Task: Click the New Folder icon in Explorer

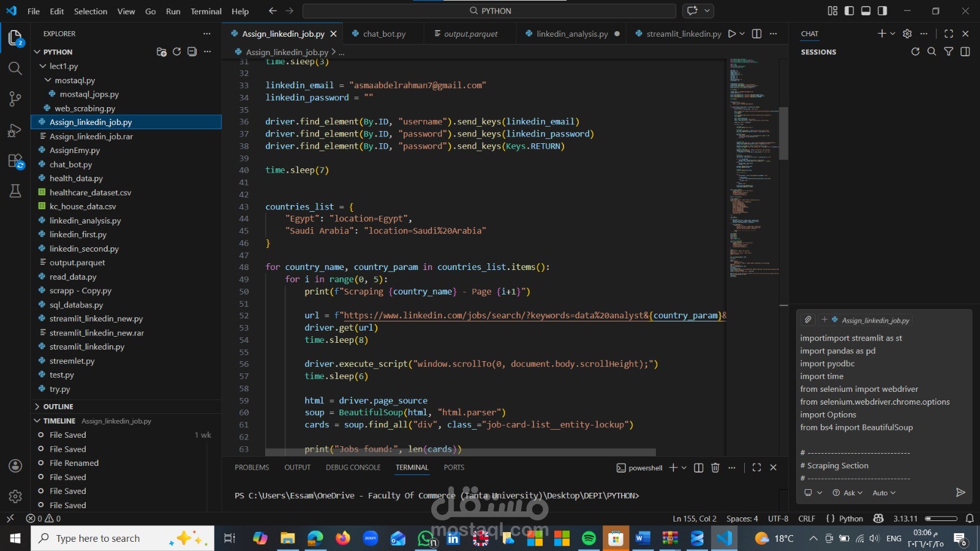Action: pos(162,52)
